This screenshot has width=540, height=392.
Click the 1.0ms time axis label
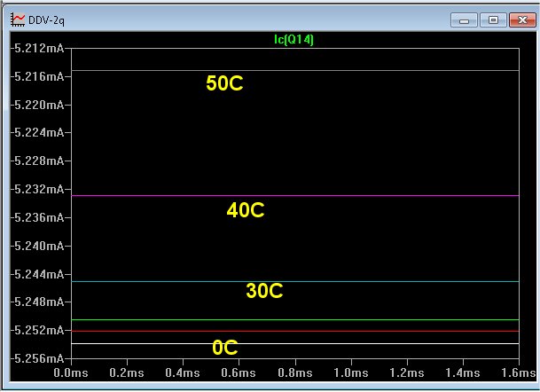pos(351,372)
